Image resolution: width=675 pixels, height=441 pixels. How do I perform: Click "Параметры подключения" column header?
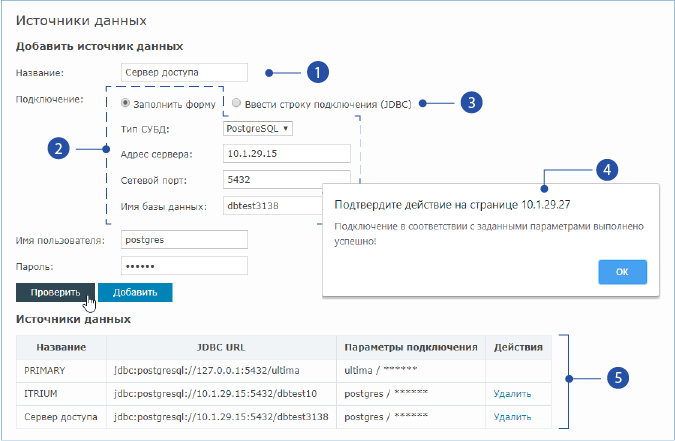(411, 347)
